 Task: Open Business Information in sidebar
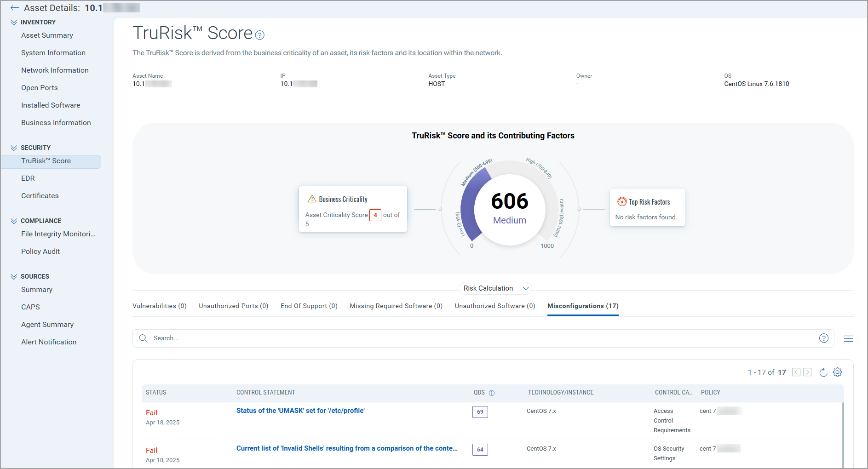tap(56, 123)
